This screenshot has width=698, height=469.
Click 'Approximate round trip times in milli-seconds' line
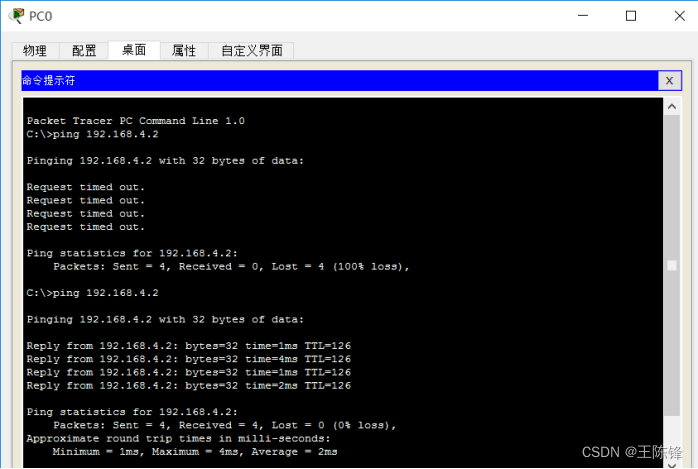(178, 439)
